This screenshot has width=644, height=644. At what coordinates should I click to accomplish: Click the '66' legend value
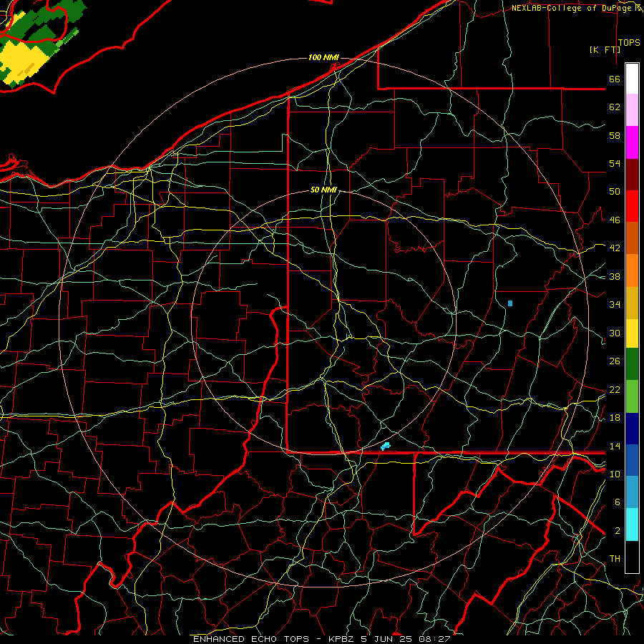(x=615, y=79)
